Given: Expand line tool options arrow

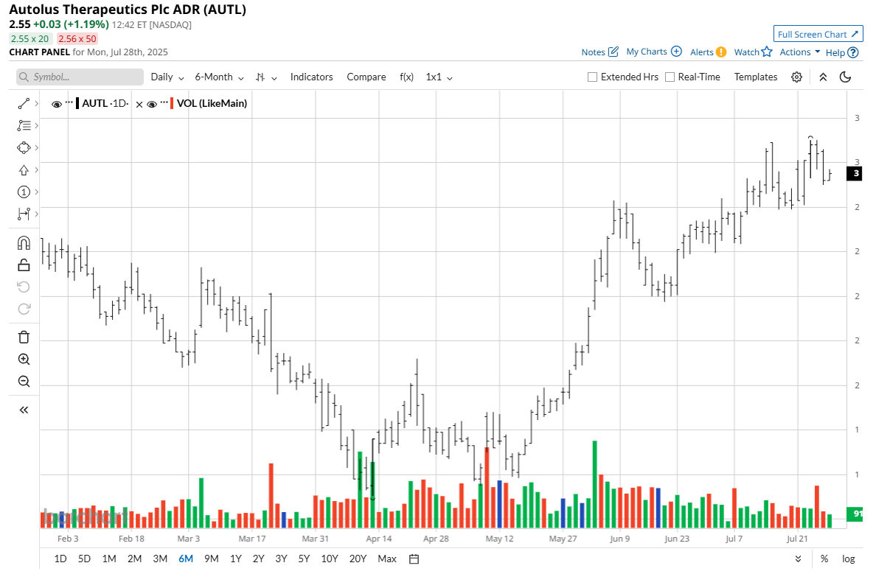Looking at the screenshot, I should click(x=36, y=104).
